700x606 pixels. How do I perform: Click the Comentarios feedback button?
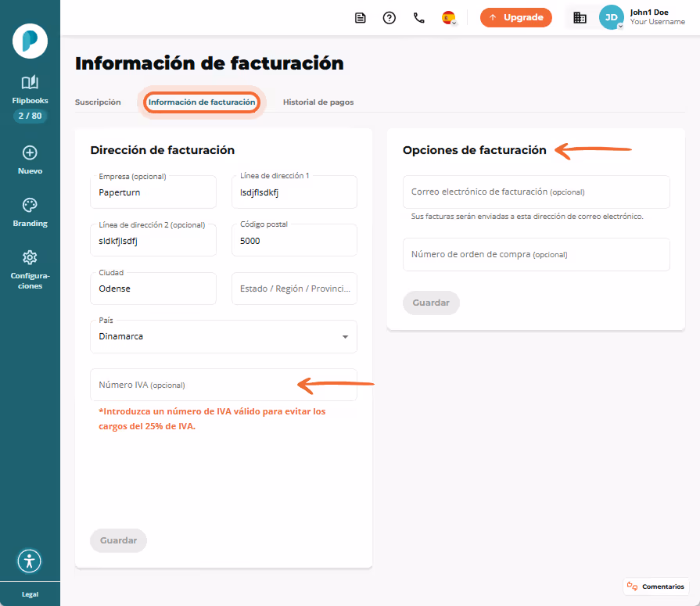[655, 586]
